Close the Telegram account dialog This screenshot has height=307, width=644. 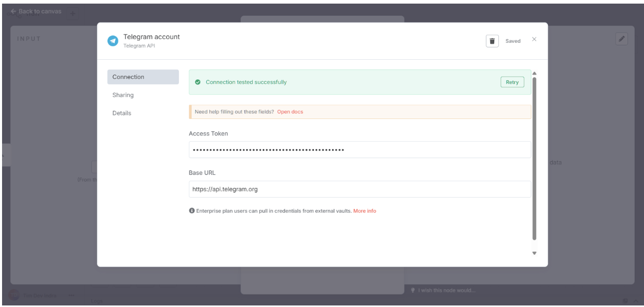point(534,40)
